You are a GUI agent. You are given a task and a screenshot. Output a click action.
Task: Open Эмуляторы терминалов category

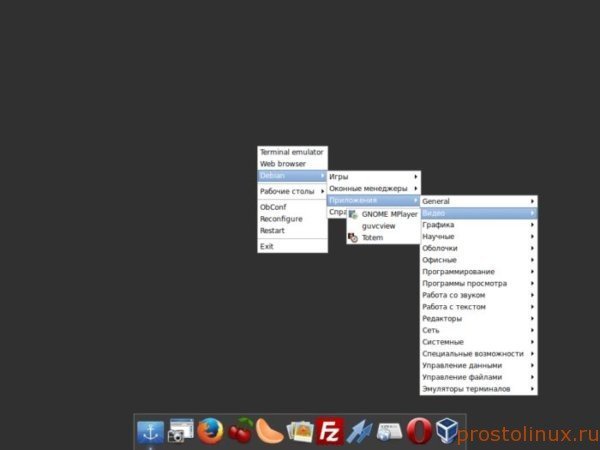(478, 389)
